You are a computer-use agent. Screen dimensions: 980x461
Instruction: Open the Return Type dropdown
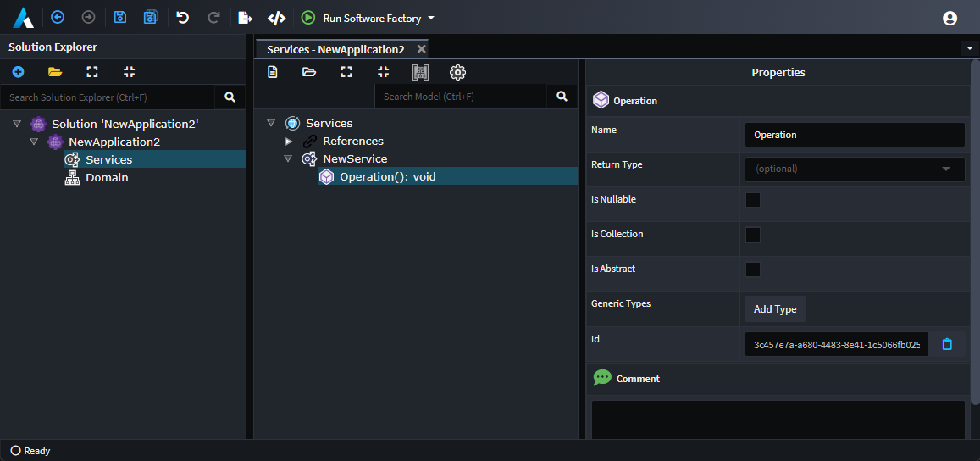coord(855,169)
